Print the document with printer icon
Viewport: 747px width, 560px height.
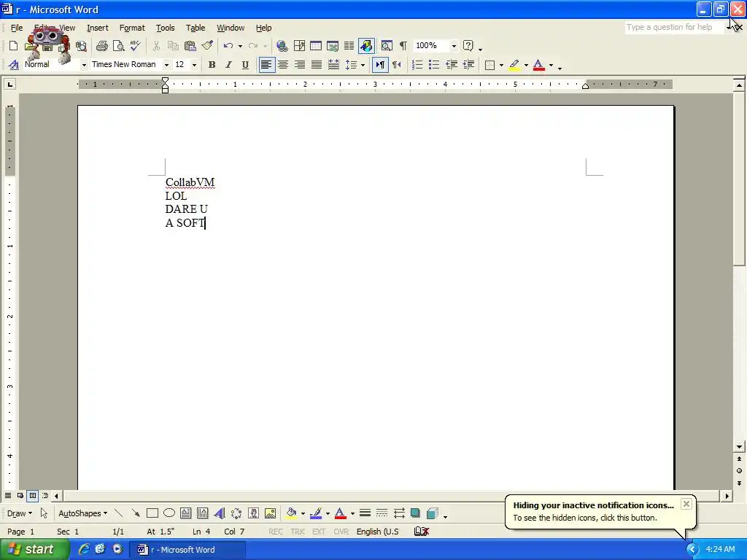pos(101,46)
